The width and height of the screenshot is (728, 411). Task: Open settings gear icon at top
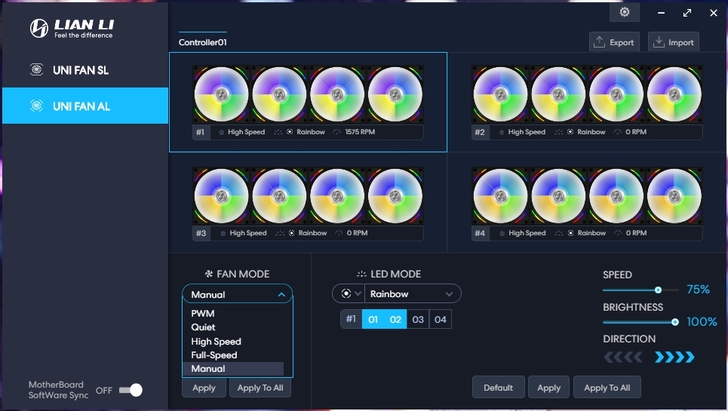click(x=624, y=12)
